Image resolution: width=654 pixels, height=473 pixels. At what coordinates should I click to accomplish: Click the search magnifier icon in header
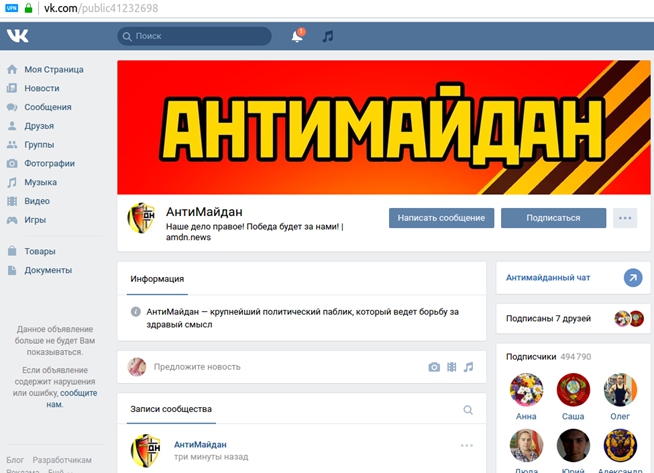tap(127, 36)
